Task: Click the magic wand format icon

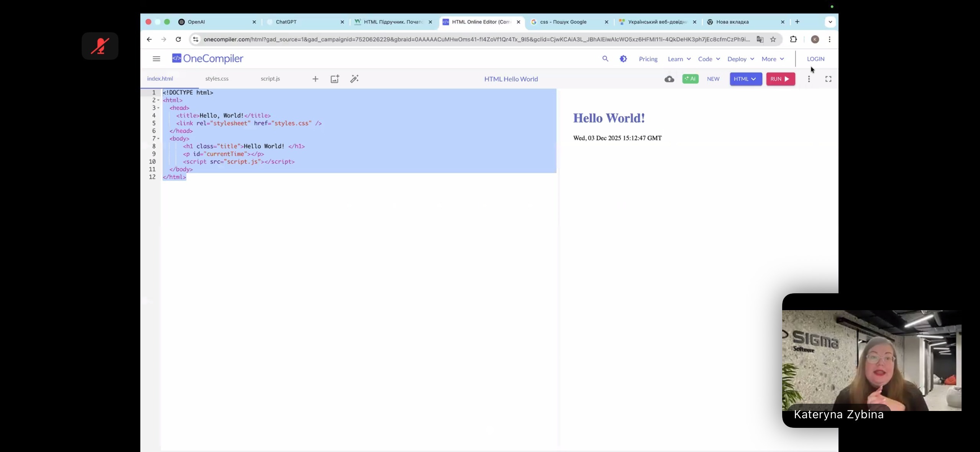Action: 354,79
